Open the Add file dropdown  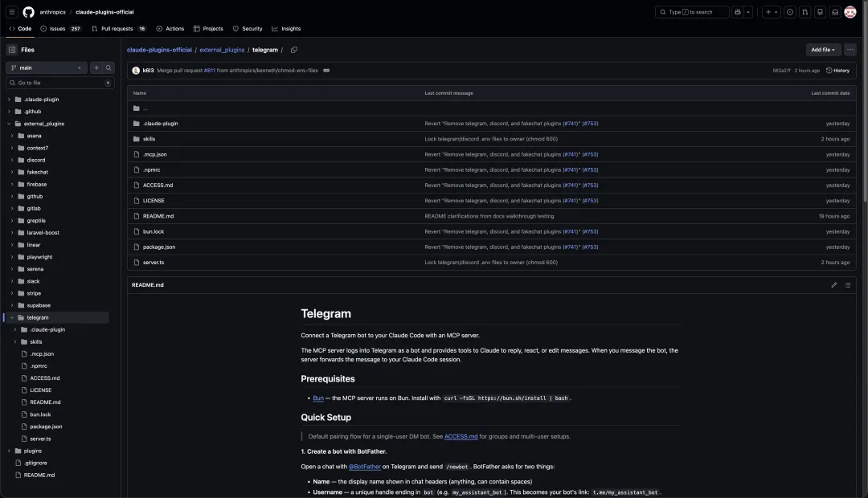[x=823, y=50]
